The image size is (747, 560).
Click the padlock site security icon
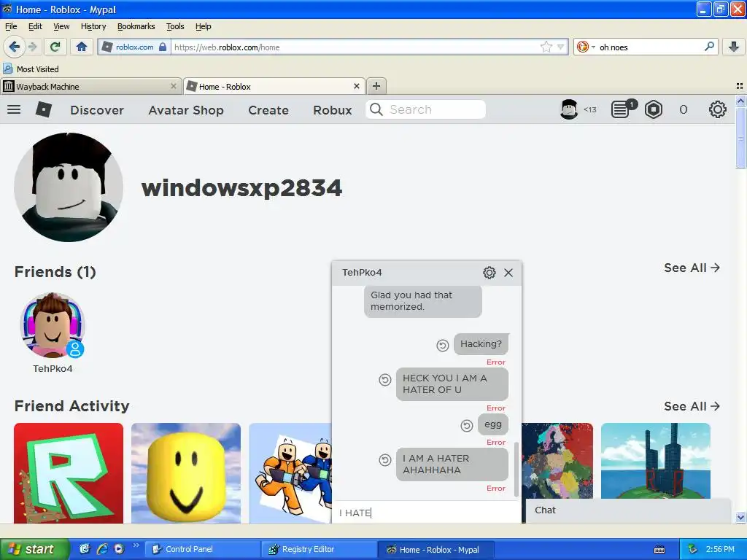[163, 47]
